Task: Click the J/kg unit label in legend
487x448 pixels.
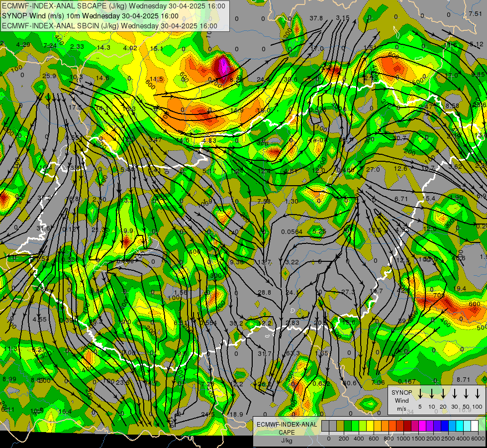Action: point(287,440)
